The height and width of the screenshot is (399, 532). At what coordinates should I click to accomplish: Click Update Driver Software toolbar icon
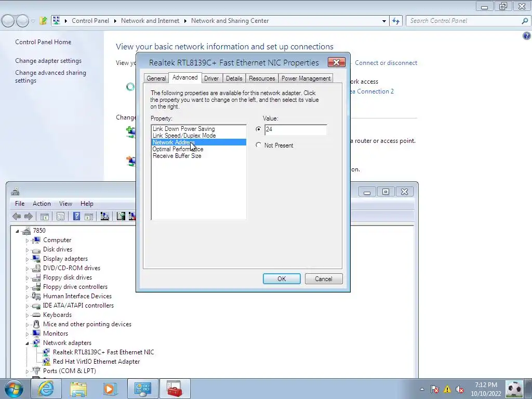[x=121, y=216]
